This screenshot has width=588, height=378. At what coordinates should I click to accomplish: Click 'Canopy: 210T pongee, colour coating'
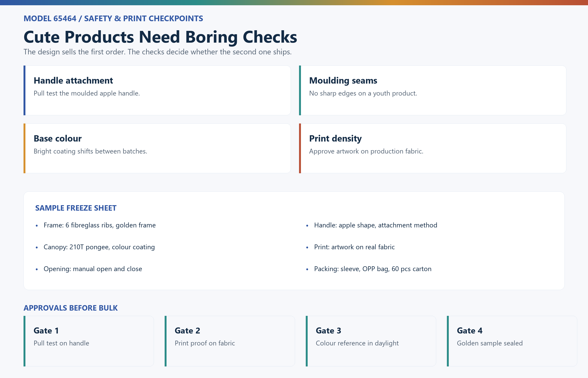click(99, 247)
